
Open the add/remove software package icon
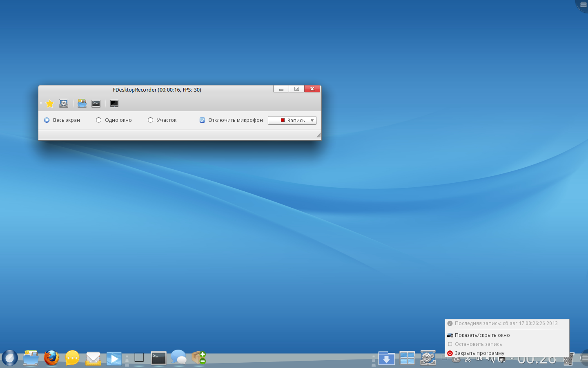pos(199,357)
